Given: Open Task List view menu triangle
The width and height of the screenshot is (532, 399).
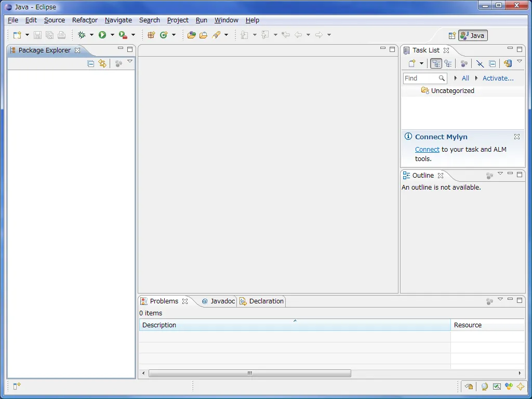Looking at the screenshot, I should point(520,61).
